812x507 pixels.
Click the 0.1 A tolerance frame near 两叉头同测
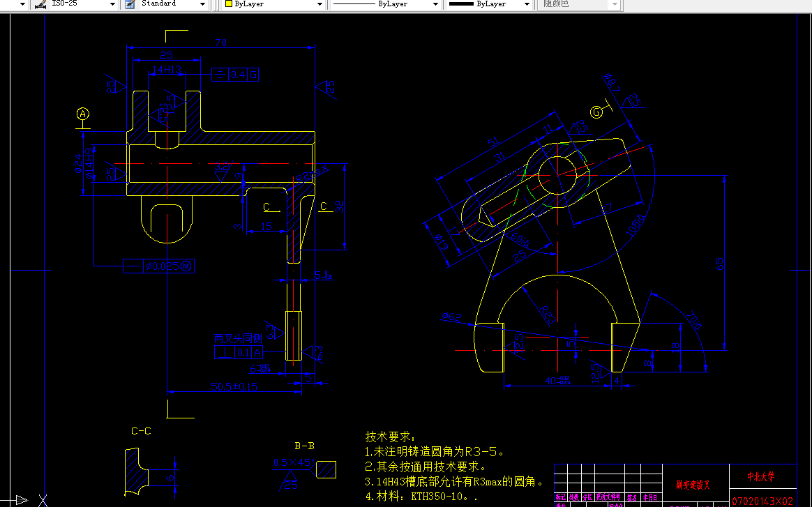pos(239,352)
